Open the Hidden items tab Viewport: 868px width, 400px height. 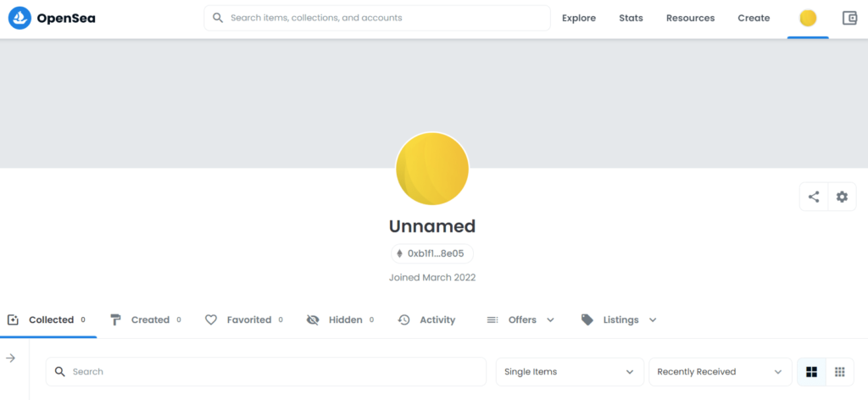coord(340,319)
